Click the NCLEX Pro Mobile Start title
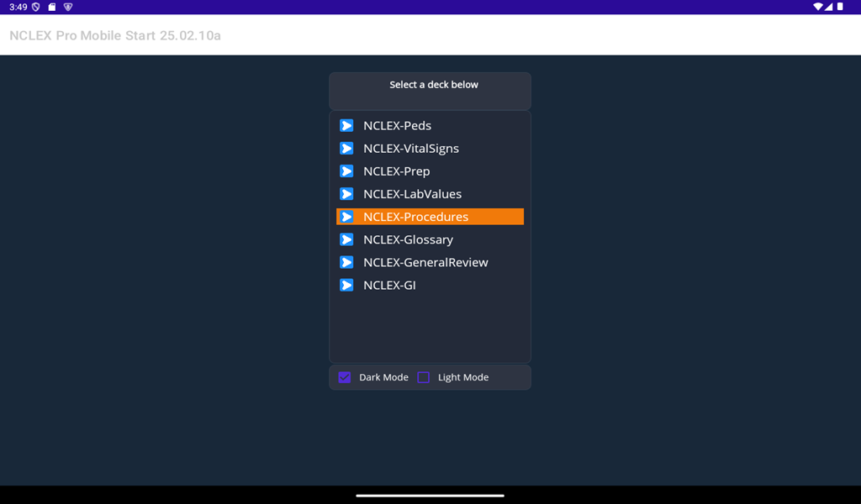 115,35
